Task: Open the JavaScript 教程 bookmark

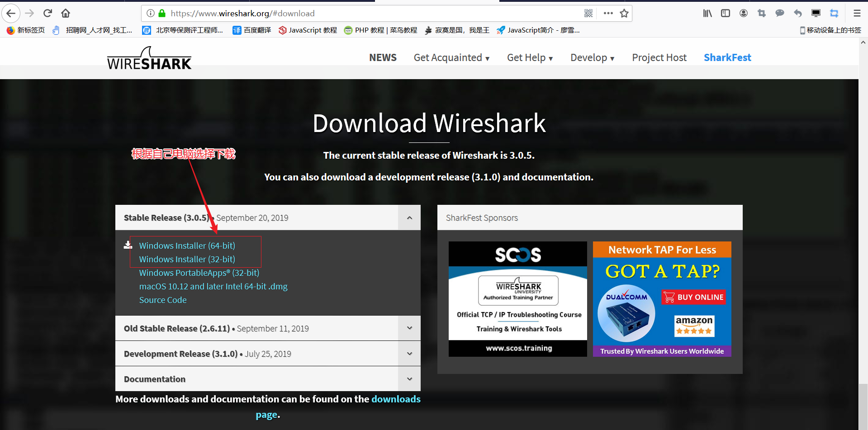Action: [308, 30]
